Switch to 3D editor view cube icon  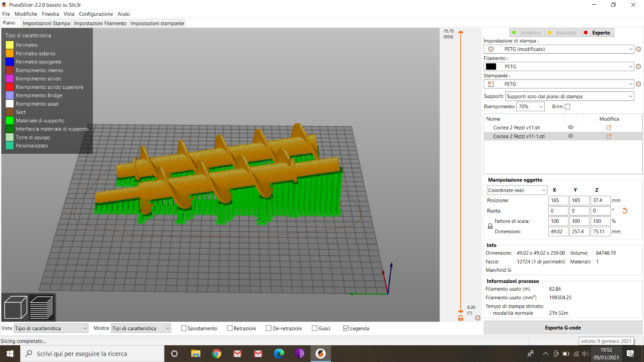[x=15, y=307]
